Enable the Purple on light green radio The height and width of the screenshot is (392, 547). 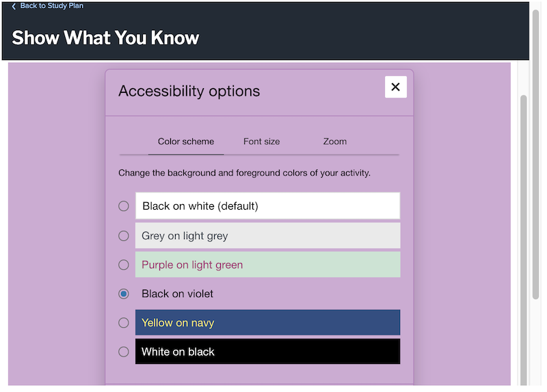[124, 264]
